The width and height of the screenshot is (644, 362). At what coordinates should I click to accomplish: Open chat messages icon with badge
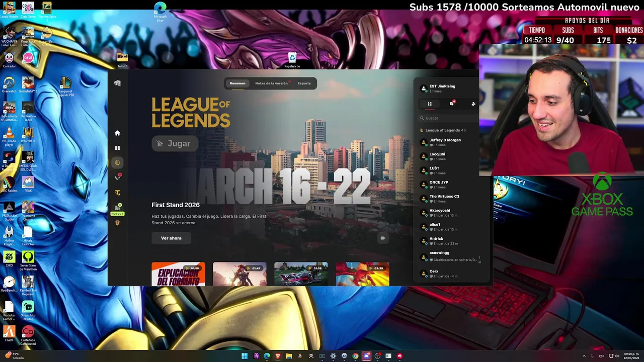[452, 104]
